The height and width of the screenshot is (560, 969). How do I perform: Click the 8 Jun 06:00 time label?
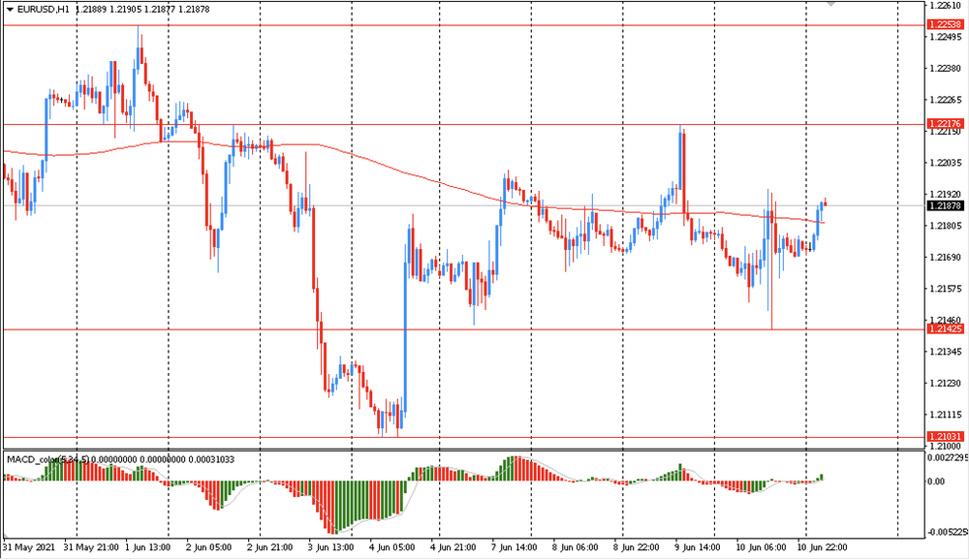click(x=576, y=547)
